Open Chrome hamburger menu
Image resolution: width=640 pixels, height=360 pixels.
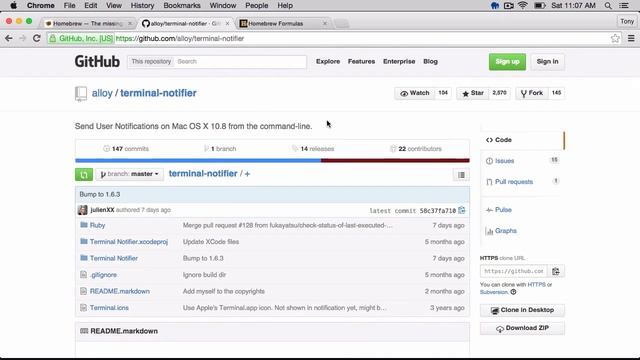click(631, 38)
